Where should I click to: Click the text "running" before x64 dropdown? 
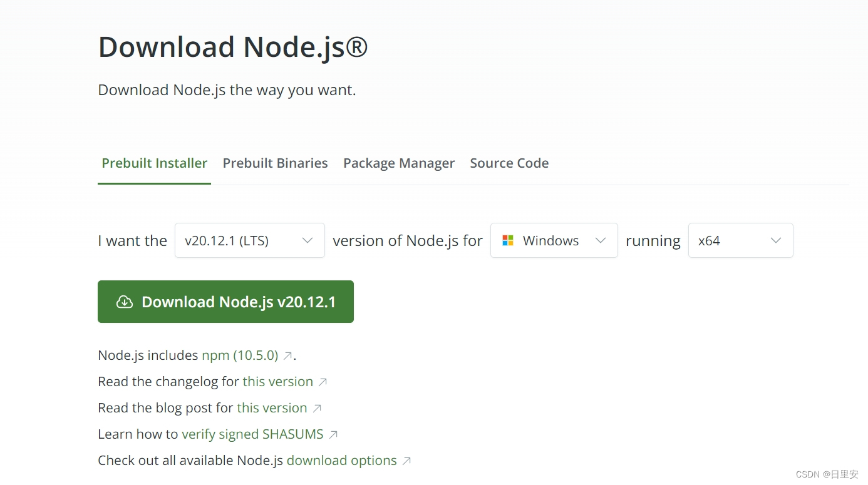pos(653,242)
